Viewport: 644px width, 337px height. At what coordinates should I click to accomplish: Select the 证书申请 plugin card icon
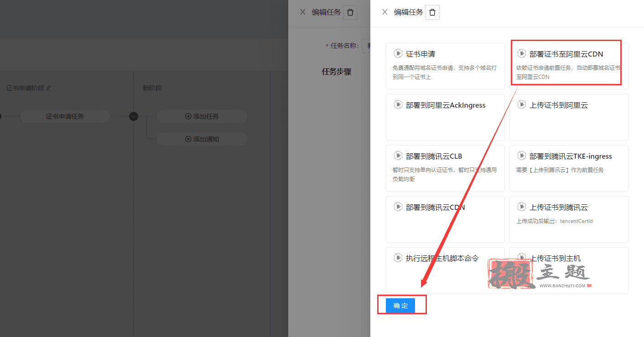[398, 53]
